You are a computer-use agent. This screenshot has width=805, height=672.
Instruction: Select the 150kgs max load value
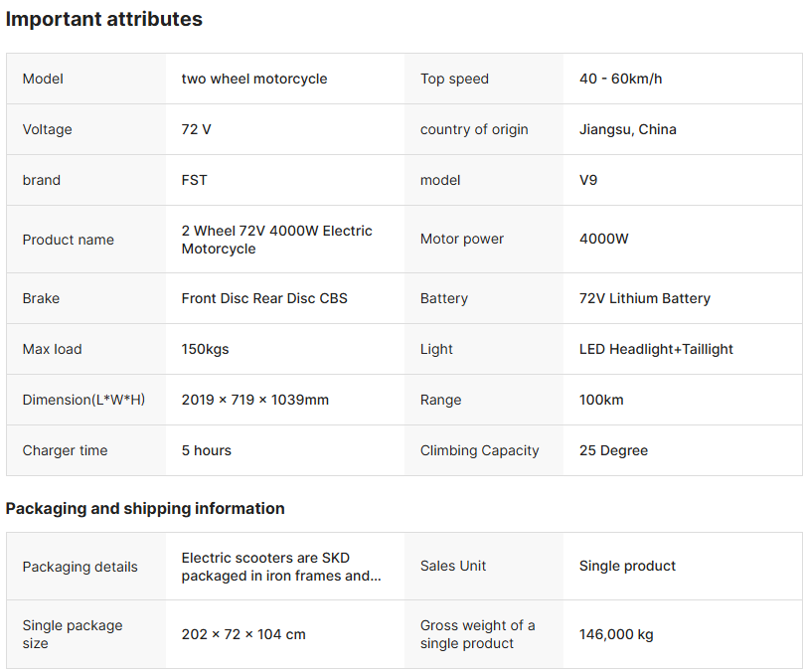[205, 349]
